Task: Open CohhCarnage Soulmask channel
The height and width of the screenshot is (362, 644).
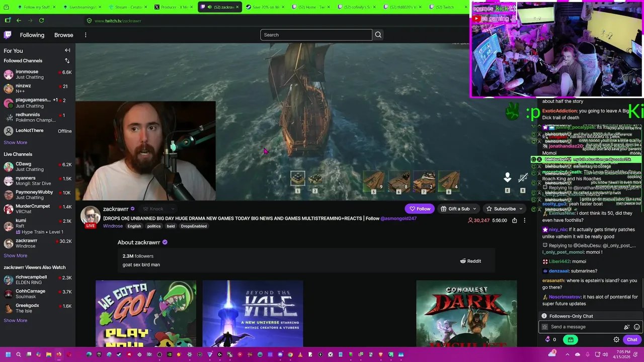Action: click(x=38, y=294)
